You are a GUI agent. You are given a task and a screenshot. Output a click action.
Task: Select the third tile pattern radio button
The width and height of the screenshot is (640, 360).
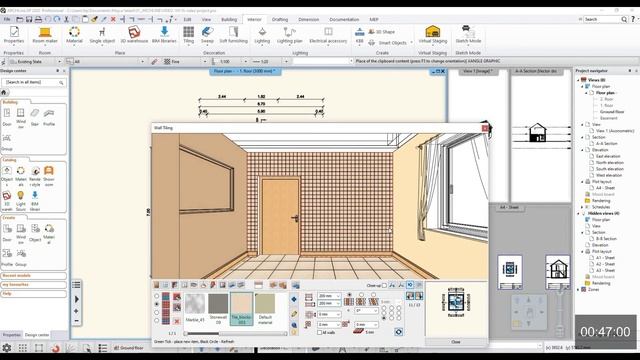pyautogui.click(x=156, y=313)
